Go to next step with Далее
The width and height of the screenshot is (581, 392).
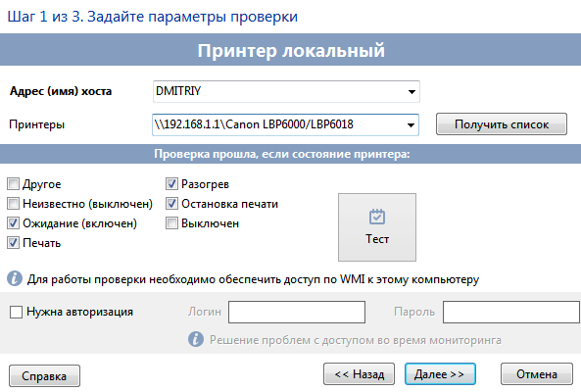(x=440, y=374)
